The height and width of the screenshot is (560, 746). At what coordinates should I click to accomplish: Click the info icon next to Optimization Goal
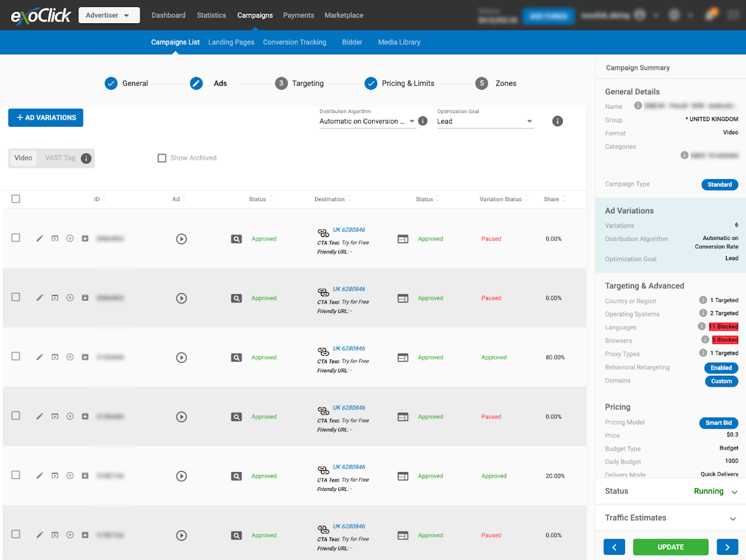[x=557, y=121]
